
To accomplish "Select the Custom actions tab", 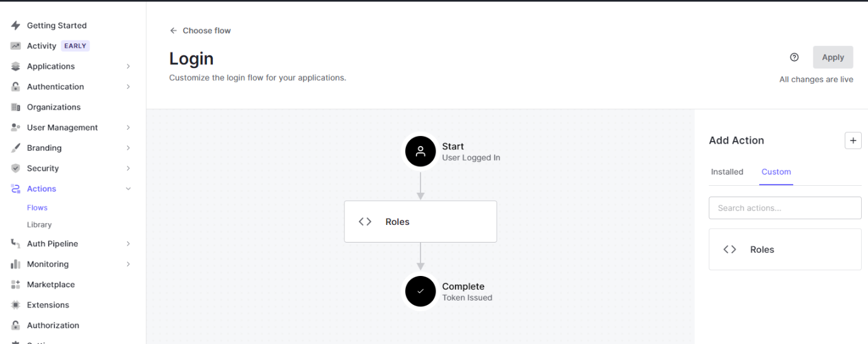I will pyautogui.click(x=776, y=172).
